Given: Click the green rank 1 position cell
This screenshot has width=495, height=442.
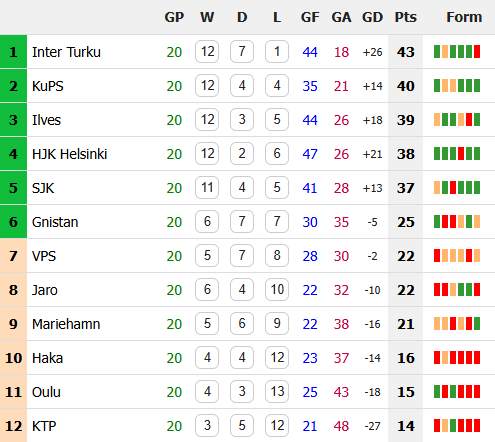Looking at the screenshot, I should (13, 52).
